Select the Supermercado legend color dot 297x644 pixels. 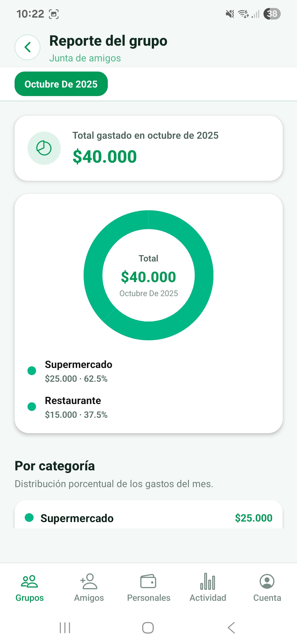coord(32,371)
